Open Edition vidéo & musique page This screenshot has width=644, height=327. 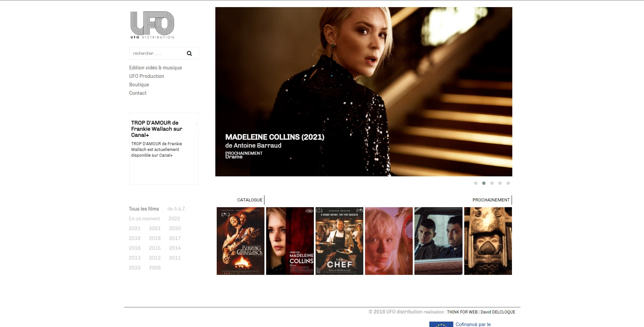pyautogui.click(x=155, y=68)
